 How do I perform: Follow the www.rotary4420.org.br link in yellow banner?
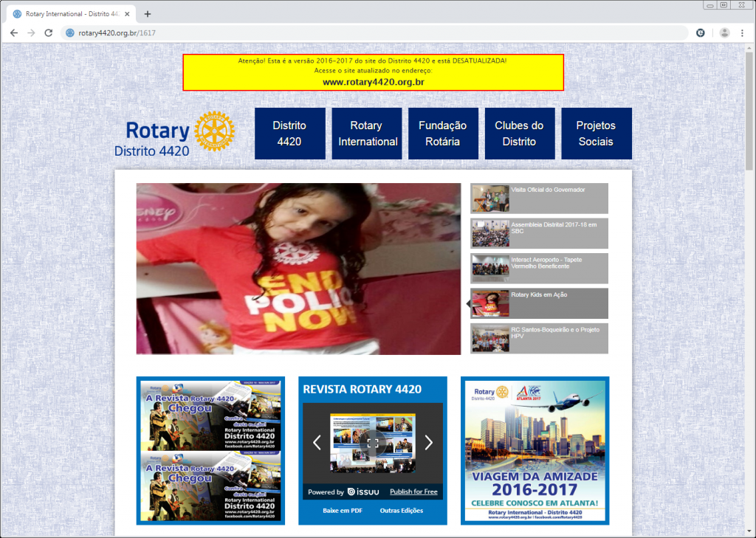click(373, 82)
